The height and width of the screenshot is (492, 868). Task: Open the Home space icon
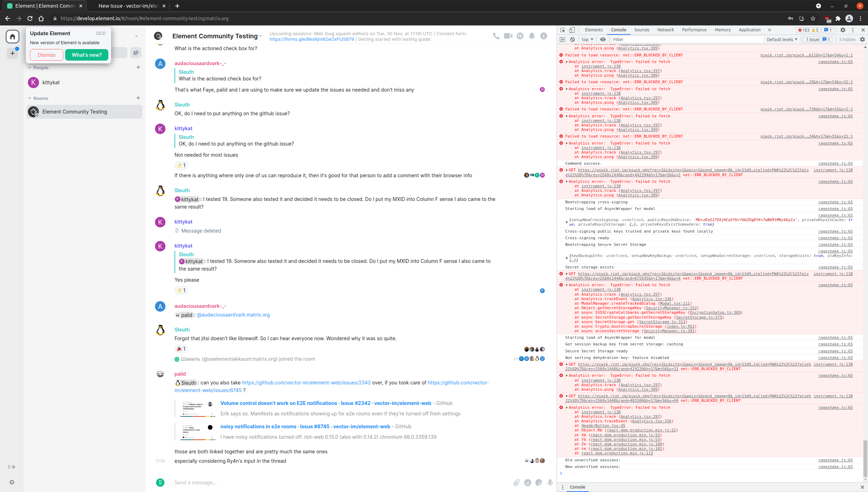[12, 36]
